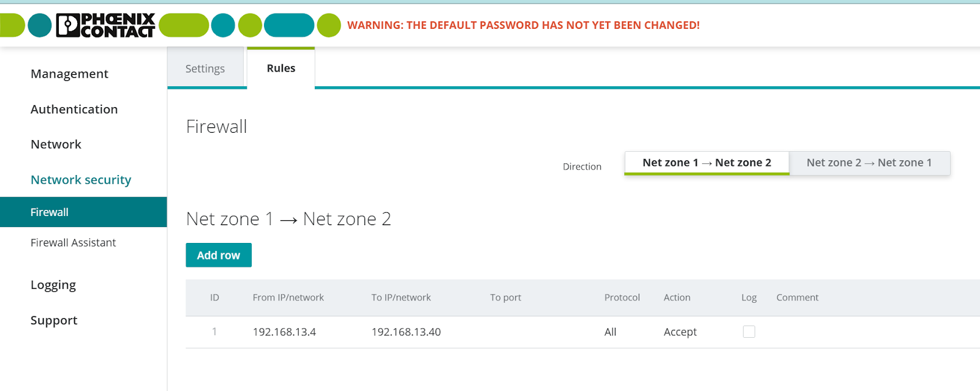Collapse the Network security section
The height and width of the screenshot is (391, 980).
coord(81,180)
